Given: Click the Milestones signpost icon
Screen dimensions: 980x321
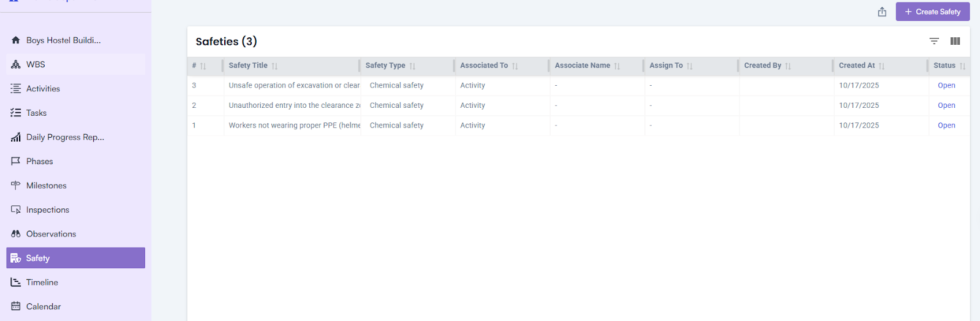Looking at the screenshot, I should pos(16,186).
